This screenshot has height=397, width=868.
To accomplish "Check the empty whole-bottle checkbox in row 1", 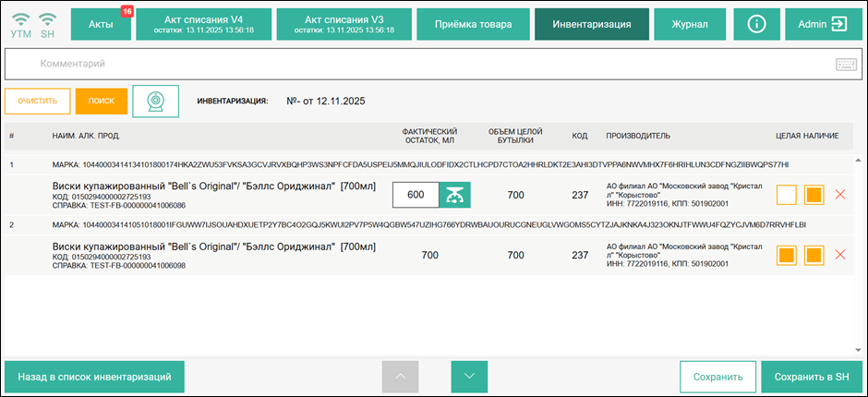I will (787, 195).
